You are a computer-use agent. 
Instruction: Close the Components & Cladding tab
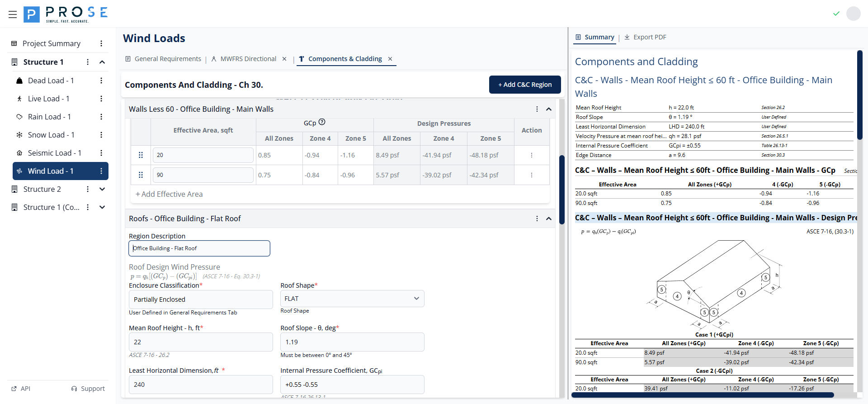coord(390,59)
